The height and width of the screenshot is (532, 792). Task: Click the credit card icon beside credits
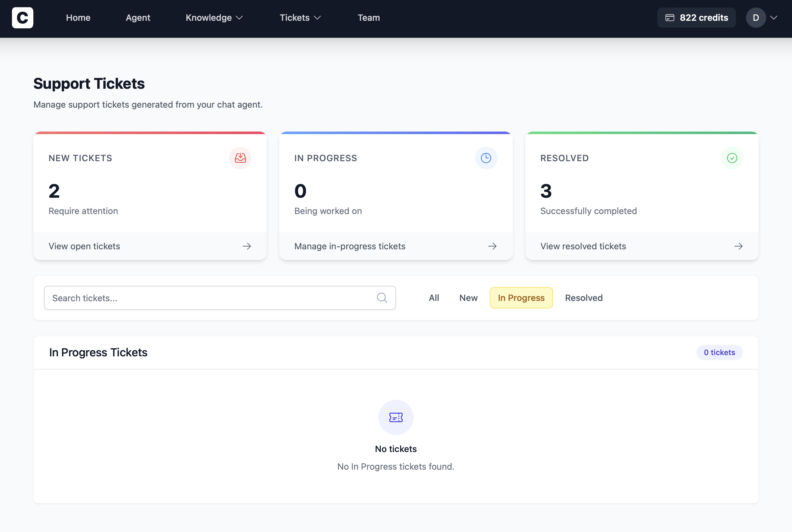[670, 18]
